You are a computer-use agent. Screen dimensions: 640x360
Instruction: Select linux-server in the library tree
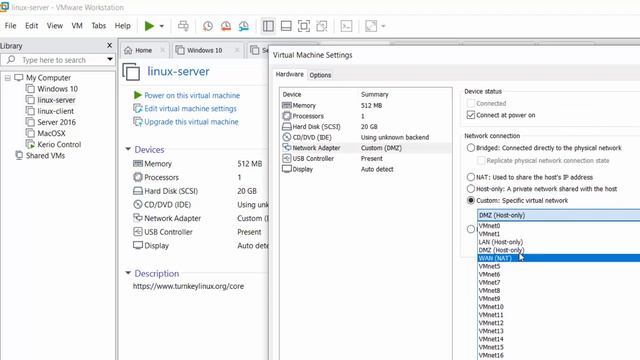56,100
